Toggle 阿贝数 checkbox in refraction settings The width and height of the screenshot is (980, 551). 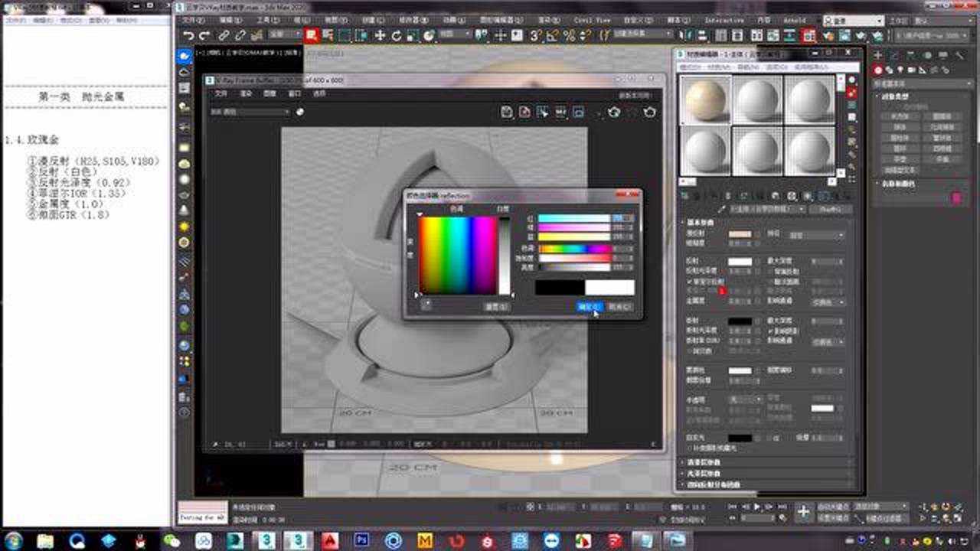[689, 350]
